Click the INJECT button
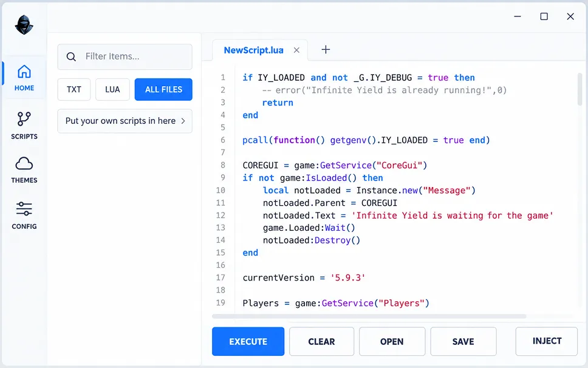Screen dimensions: 588x368 point(547,341)
